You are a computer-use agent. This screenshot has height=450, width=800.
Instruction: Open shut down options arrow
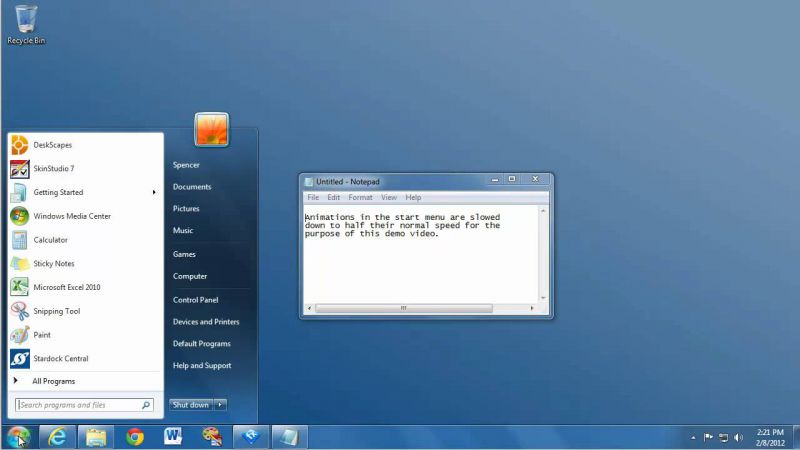click(x=220, y=405)
